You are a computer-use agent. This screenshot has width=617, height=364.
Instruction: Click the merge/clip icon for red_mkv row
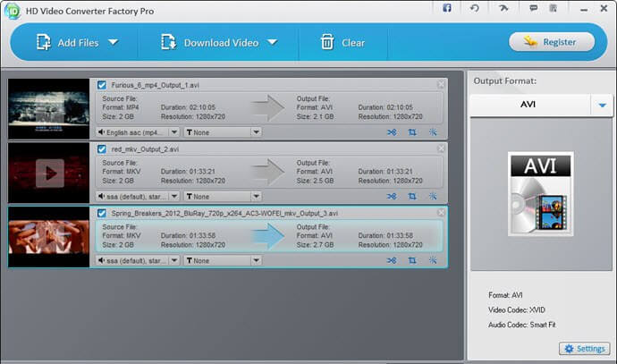pyautogui.click(x=392, y=196)
